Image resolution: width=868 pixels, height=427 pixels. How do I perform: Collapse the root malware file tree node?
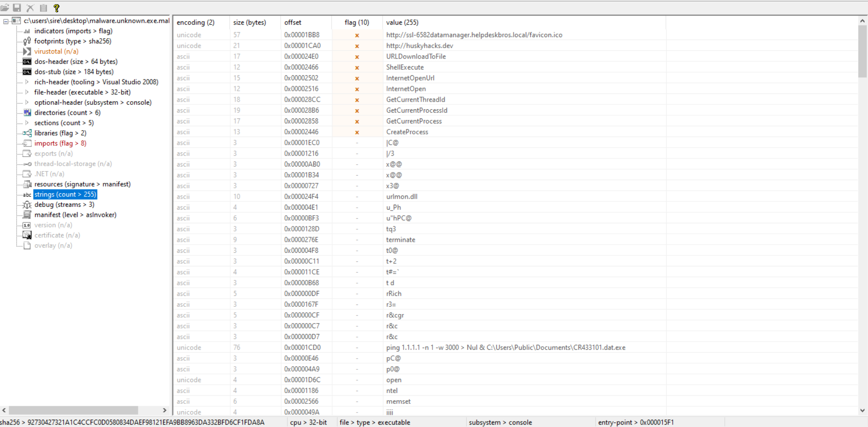[x=6, y=21]
